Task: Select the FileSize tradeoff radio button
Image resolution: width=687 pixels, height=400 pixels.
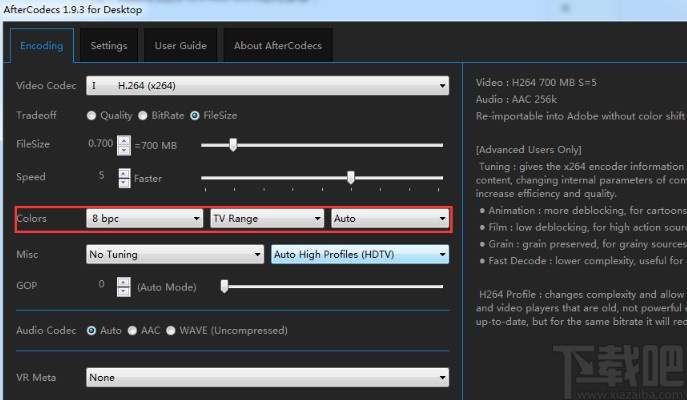Action: click(195, 116)
